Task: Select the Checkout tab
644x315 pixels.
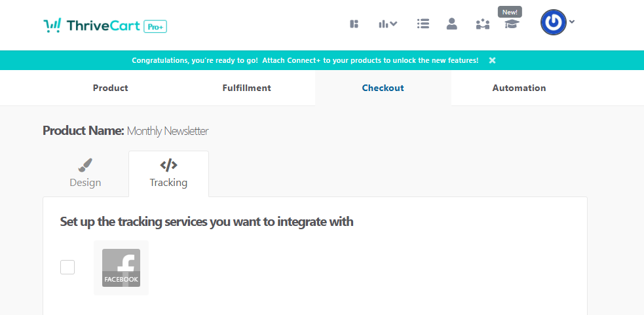Action: click(383, 88)
